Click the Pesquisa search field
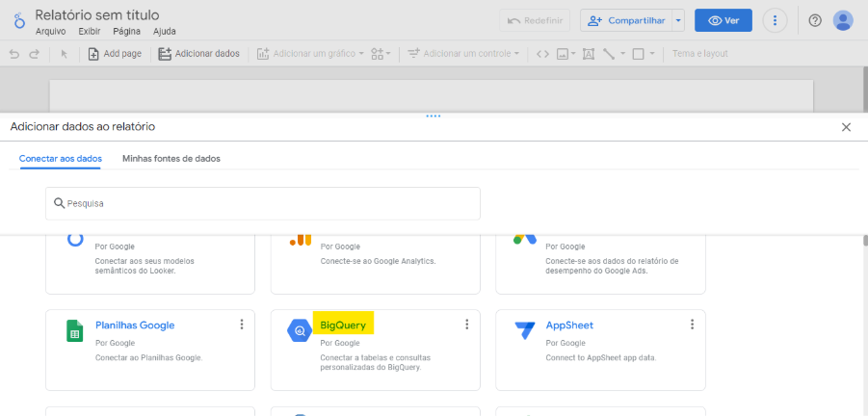This screenshot has width=868, height=416. (263, 203)
